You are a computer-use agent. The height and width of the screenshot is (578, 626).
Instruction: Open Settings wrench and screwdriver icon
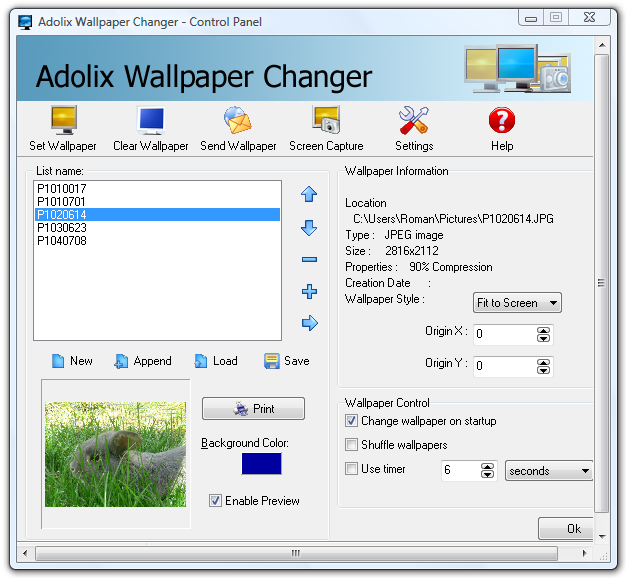414,120
